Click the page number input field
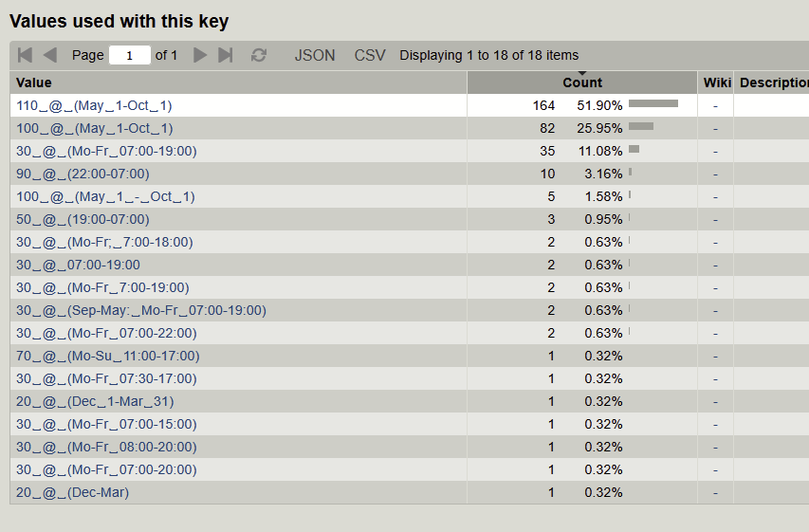The image size is (809, 532). pyautogui.click(x=130, y=55)
